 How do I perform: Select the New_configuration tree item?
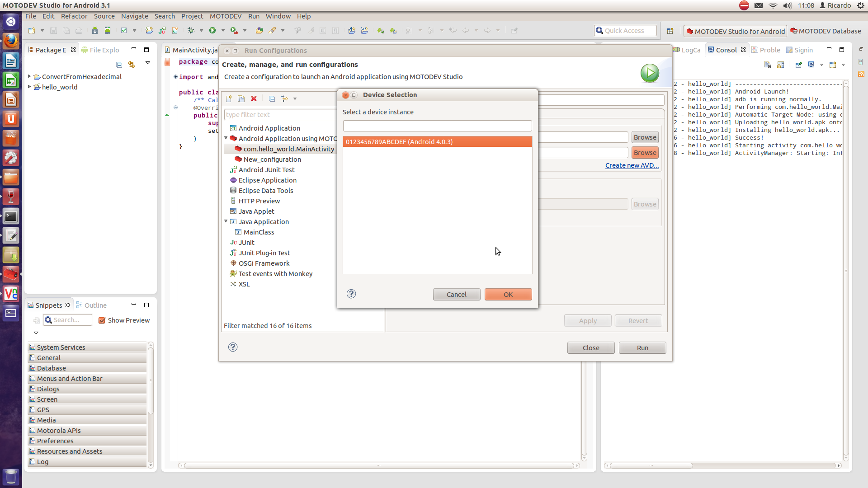coord(272,159)
